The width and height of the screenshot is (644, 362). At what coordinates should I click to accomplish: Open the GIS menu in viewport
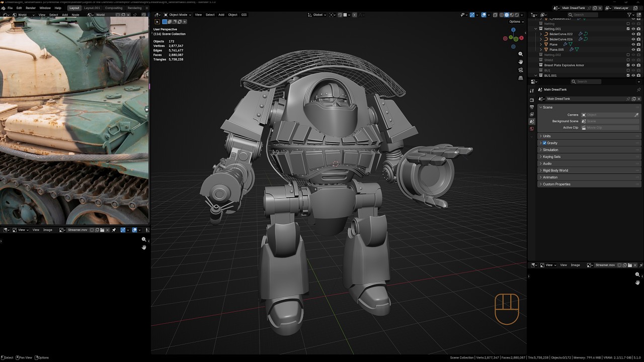(x=244, y=15)
